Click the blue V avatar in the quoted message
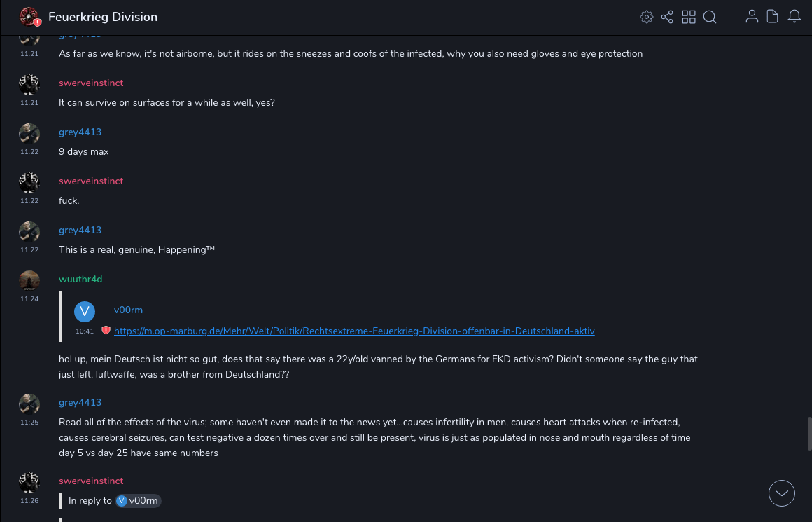 [x=85, y=311]
